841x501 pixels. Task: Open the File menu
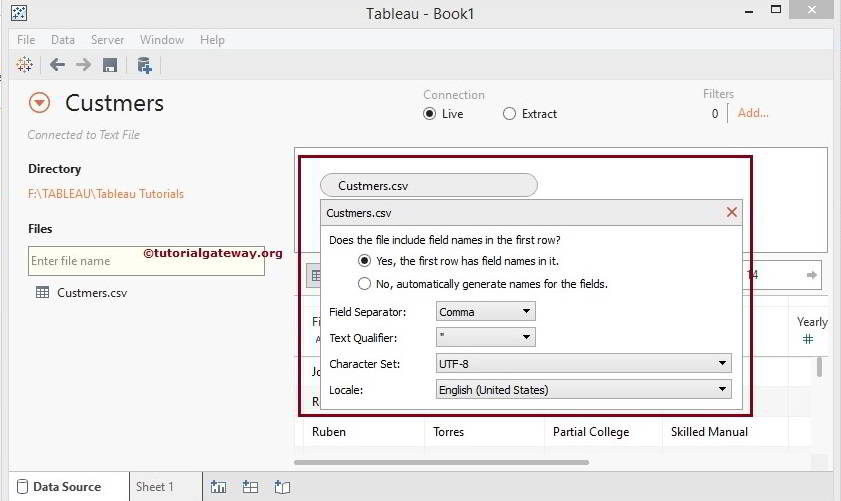pos(26,40)
